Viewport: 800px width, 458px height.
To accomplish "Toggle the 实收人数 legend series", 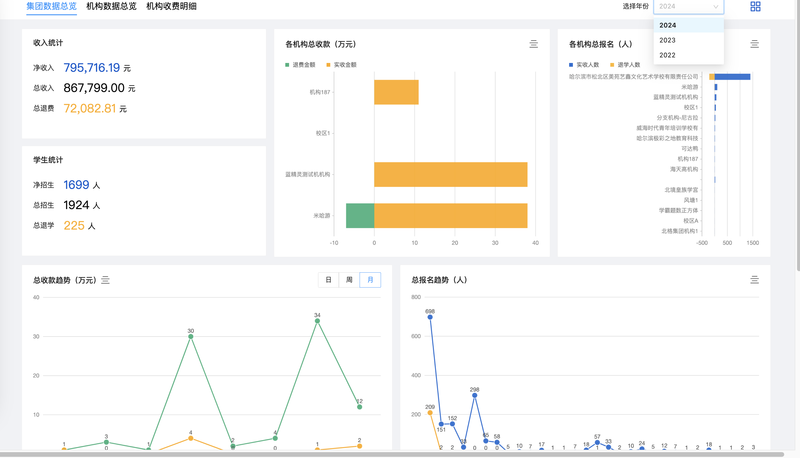I will (x=584, y=65).
